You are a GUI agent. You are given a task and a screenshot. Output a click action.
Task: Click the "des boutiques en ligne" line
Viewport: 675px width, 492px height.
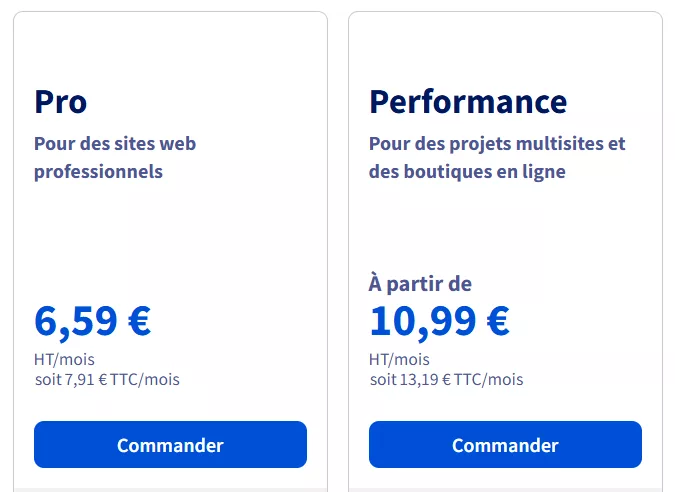pyautogui.click(x=467, y=171)
